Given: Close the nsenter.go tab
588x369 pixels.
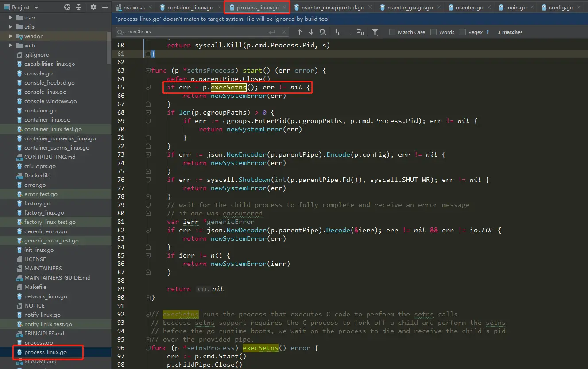Looking at the screenshot, I should [488, 8].
